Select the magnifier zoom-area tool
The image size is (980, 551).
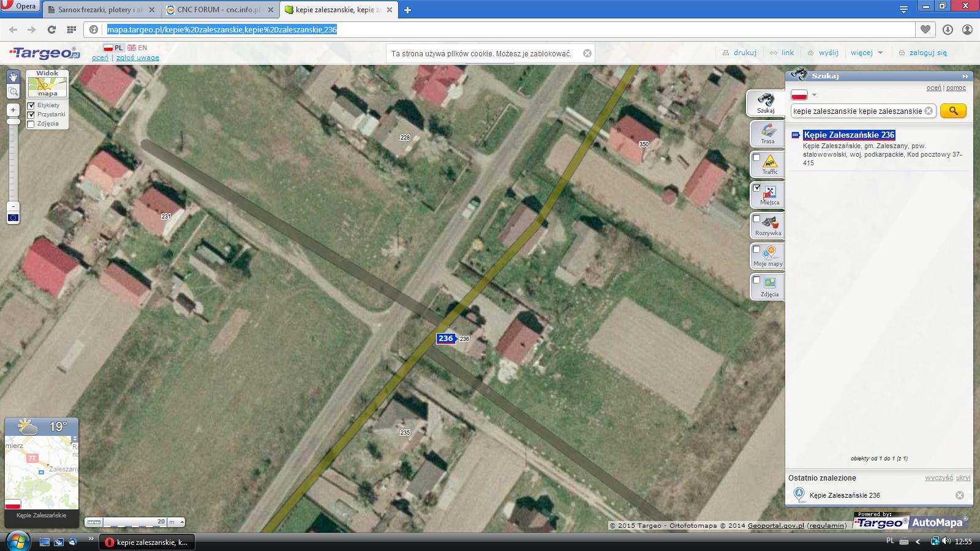(x=13, y=92)
